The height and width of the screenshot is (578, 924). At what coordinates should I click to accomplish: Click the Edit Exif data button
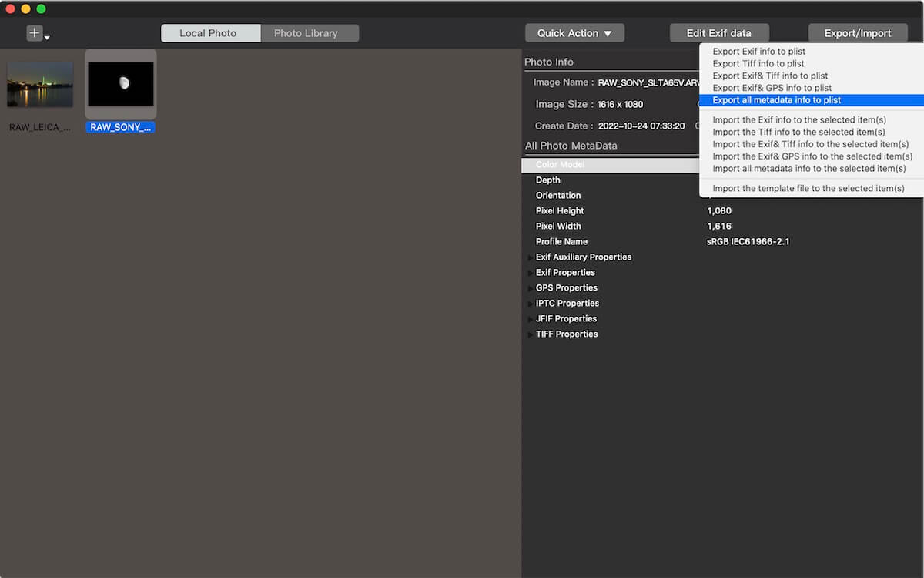719,33
